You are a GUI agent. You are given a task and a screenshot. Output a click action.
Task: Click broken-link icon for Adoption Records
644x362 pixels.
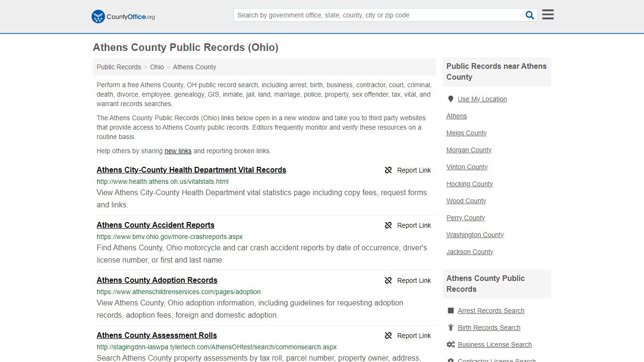(388, 280)
